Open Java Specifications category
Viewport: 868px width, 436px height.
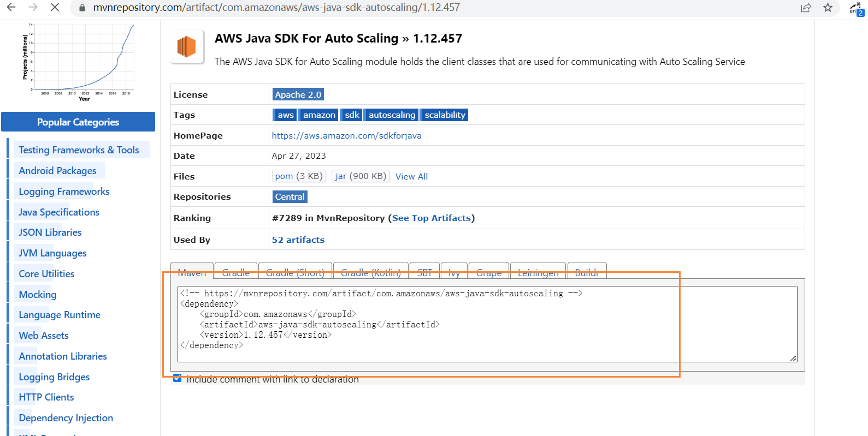[x=59, y=212]
